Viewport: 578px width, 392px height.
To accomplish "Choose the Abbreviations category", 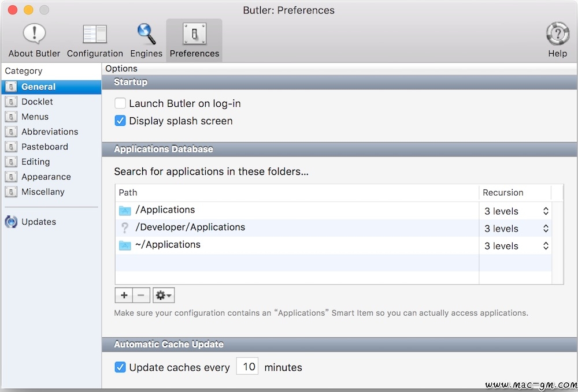I will pyautogui.click(x=51, y=132).
